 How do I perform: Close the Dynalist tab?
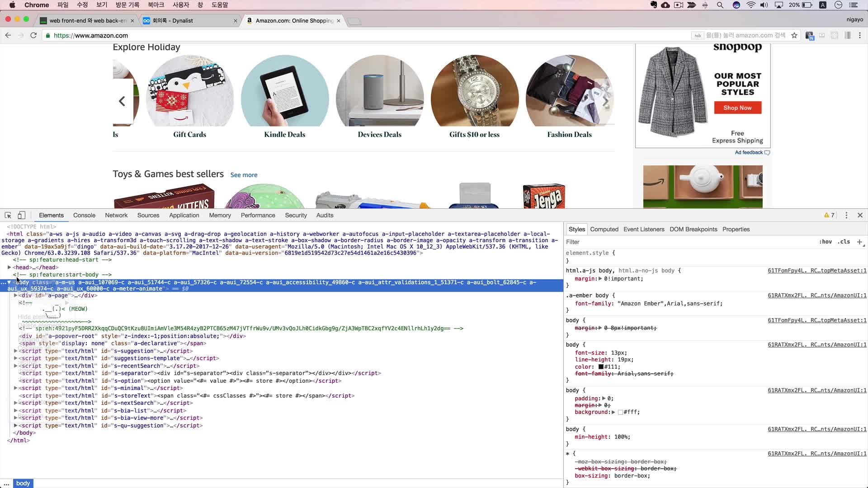click(235, 21)
